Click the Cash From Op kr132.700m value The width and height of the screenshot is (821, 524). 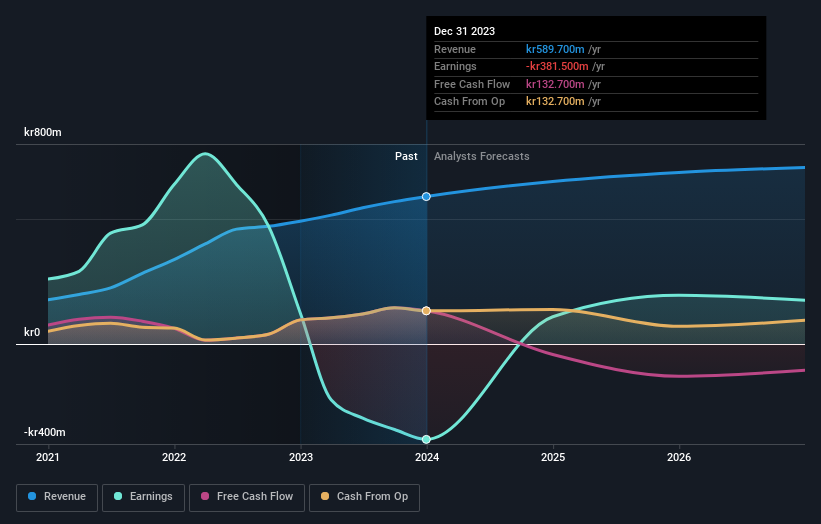(x=555, y=102)
